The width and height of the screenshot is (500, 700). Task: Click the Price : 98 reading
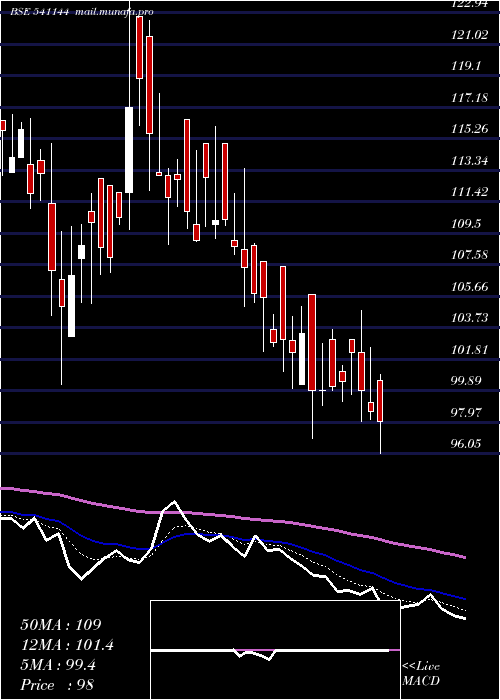click(57, 685)
